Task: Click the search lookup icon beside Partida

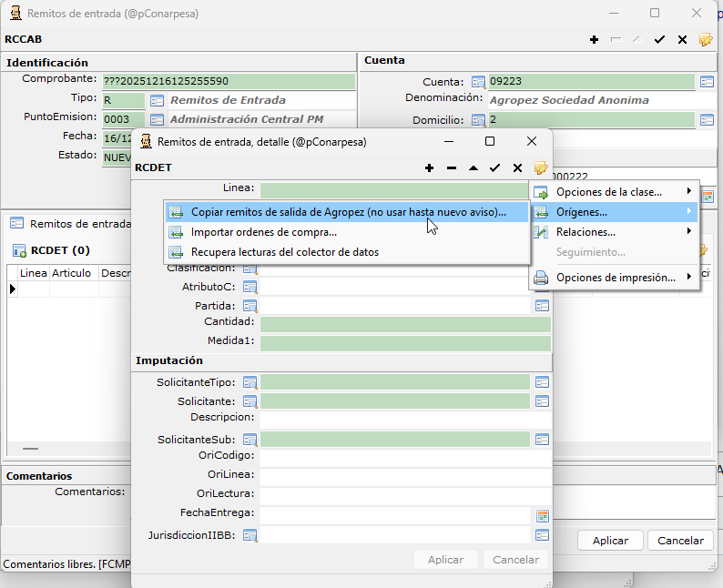Action: click(x=249, y=306)
